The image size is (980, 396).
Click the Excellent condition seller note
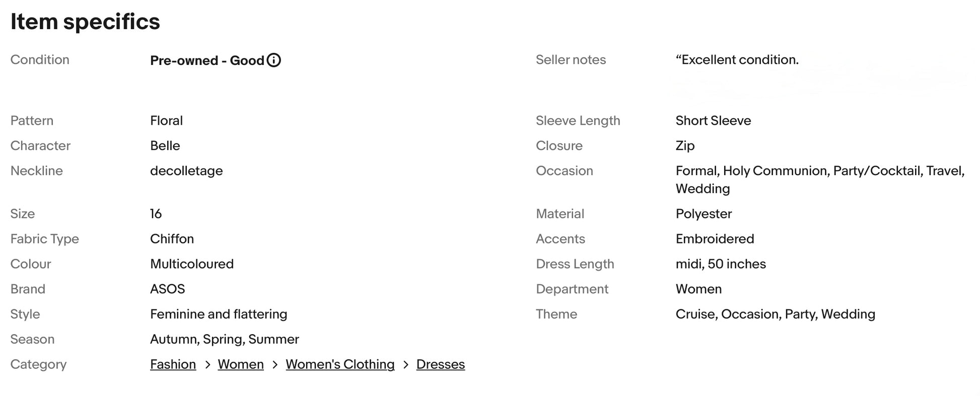pyautogui.click(x=737, y=60)
